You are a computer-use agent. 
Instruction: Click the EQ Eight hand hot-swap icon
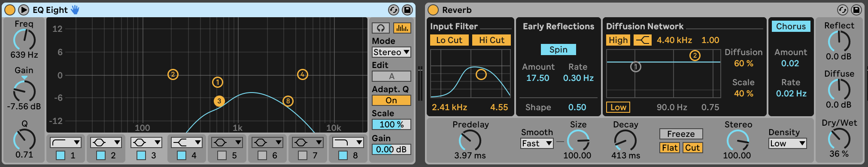(75, 9)
